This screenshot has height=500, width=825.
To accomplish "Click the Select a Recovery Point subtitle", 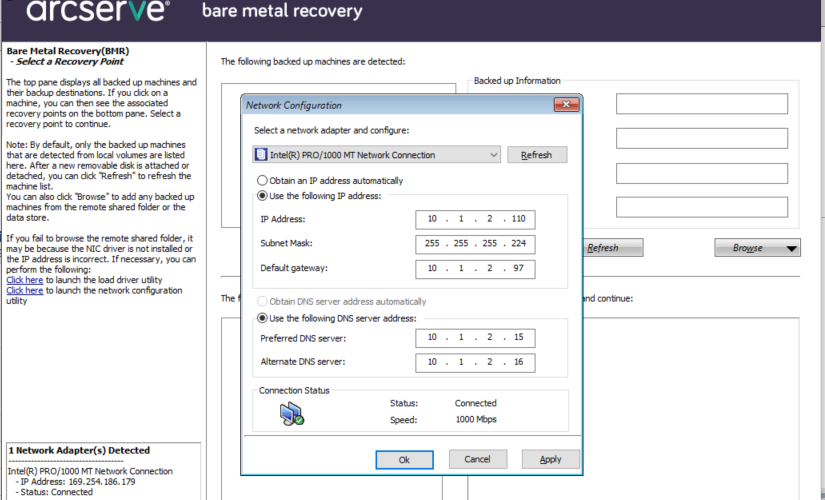I will [69, 62].
